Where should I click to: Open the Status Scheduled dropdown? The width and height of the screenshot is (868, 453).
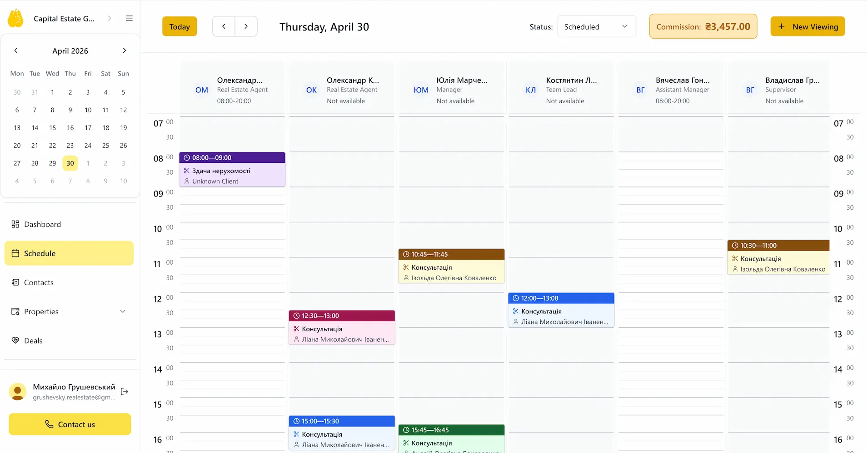coord(596,26)
